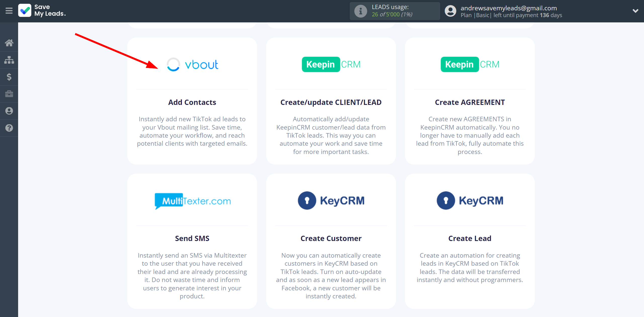
Task: Choose the Send SMS title
Action: pyautogui.click(x=192, y=239)
